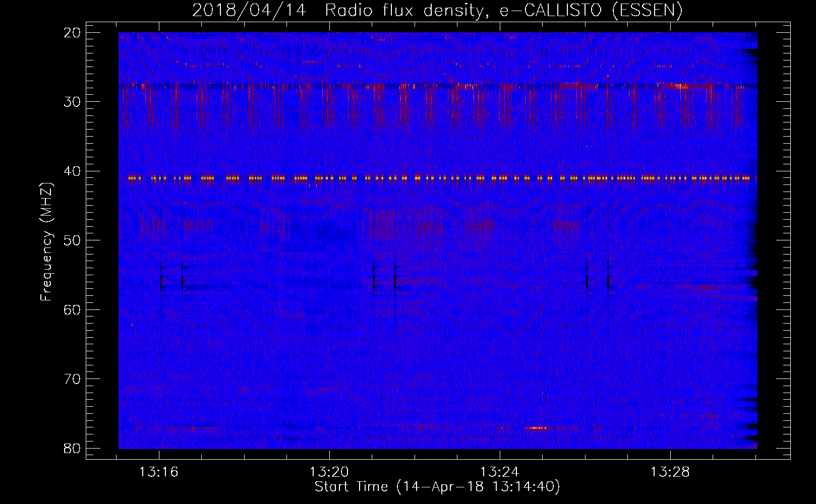Viewport: 816px width, 504px height.
Task: Click the 'Start Time (14-Apr-18 13:14:40)' label
Action: 437,487
